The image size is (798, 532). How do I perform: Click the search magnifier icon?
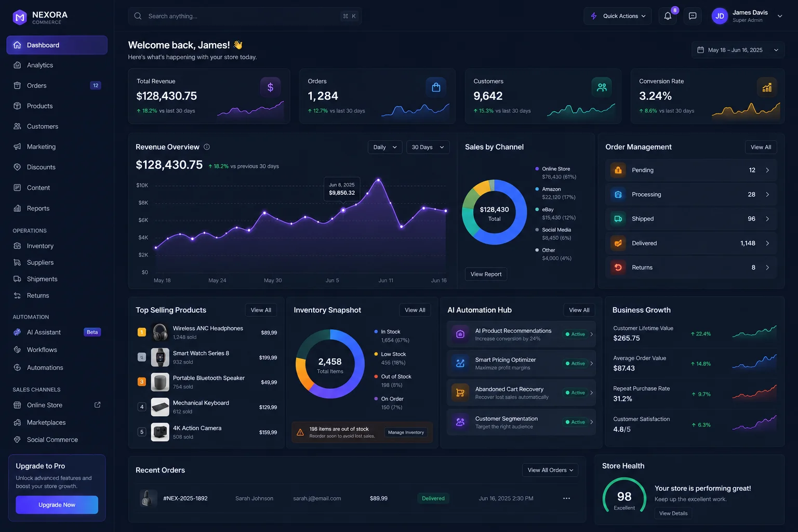[x=138, y=16]
